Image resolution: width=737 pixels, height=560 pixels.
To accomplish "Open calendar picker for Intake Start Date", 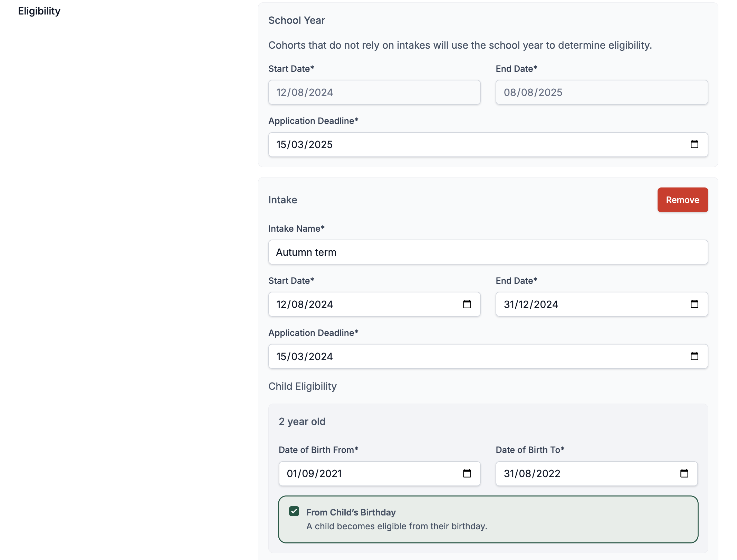I will [467, 304].
